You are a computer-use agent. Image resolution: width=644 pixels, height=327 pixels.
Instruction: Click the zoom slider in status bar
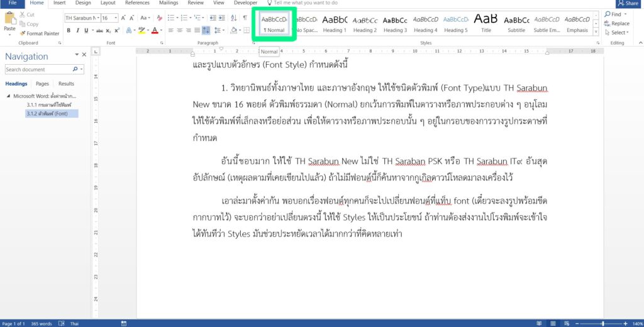tap(602, 323)
